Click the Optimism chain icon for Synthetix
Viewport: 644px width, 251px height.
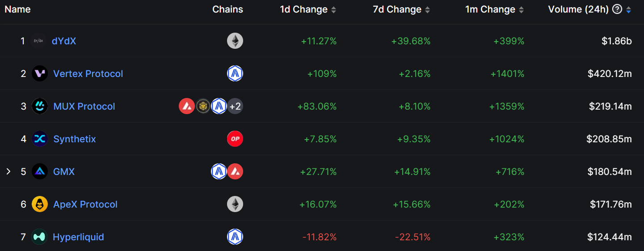pos(235,139)
